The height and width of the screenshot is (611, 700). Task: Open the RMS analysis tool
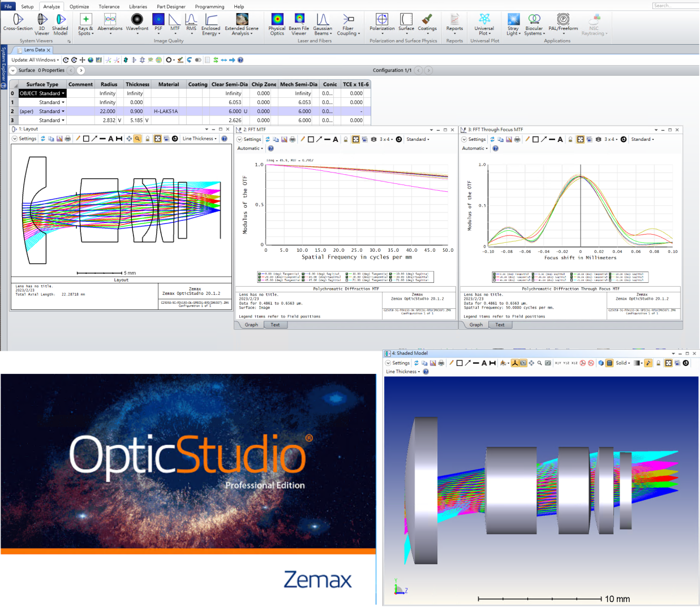(x=191, y=24)
